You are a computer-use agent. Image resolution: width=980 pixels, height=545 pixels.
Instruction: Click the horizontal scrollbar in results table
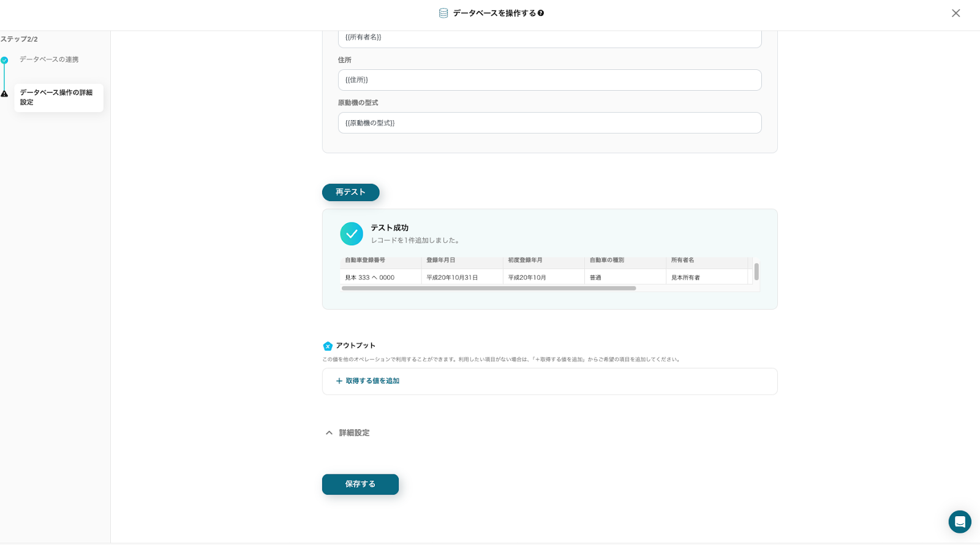coord(489,288)
